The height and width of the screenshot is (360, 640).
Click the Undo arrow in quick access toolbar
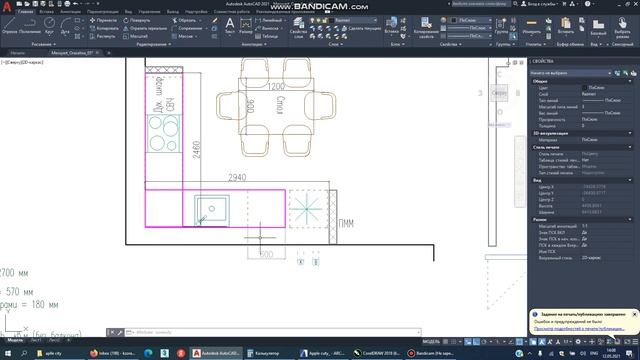coord(76,4)
